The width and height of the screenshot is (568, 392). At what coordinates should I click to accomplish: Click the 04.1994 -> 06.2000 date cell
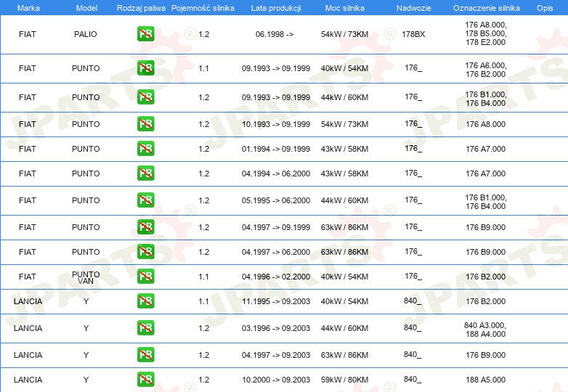coord(276,173)
